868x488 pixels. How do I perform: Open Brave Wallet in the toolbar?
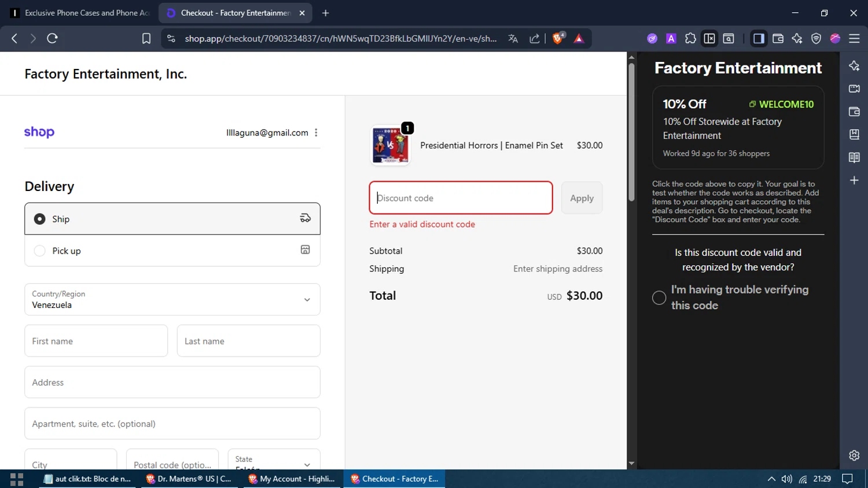click(778, 38)
